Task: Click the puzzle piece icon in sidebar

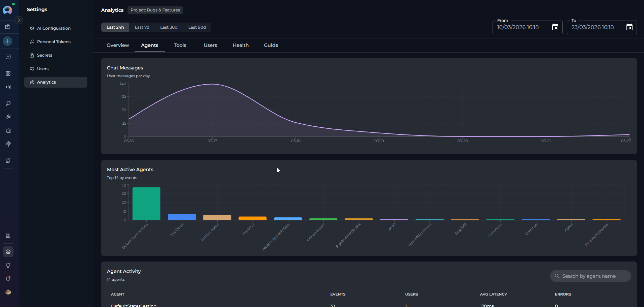Action: [8, 130]
